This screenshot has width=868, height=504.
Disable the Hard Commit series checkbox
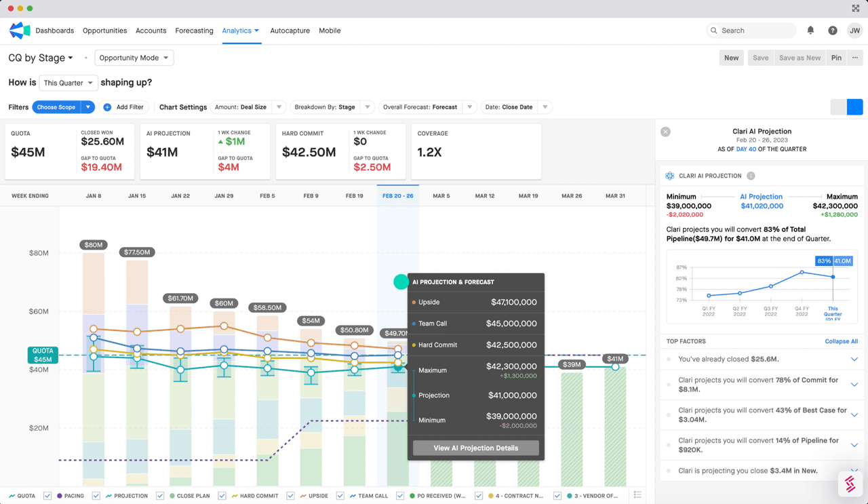coord(222,495)
